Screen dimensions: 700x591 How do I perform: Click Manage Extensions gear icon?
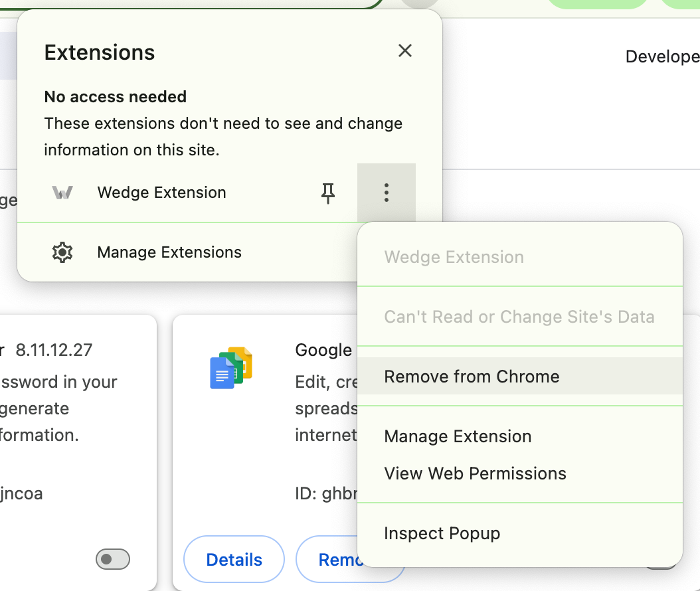(x=62, y=252)
